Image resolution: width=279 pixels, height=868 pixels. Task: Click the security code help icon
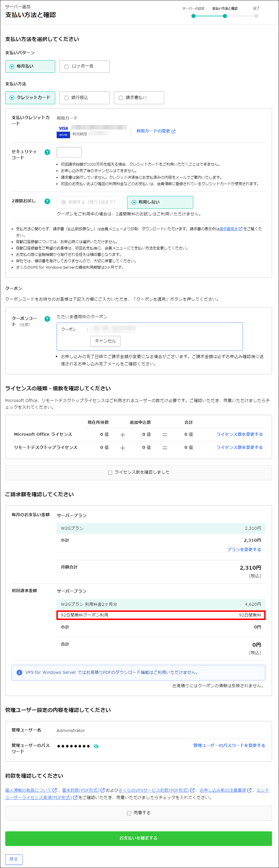point(47,152)
